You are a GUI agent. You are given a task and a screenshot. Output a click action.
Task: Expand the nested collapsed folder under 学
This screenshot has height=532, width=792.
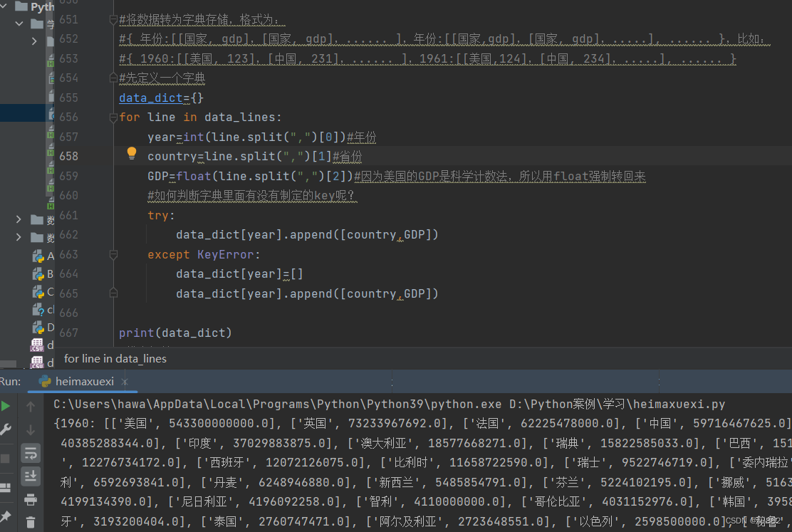(34, 41)
